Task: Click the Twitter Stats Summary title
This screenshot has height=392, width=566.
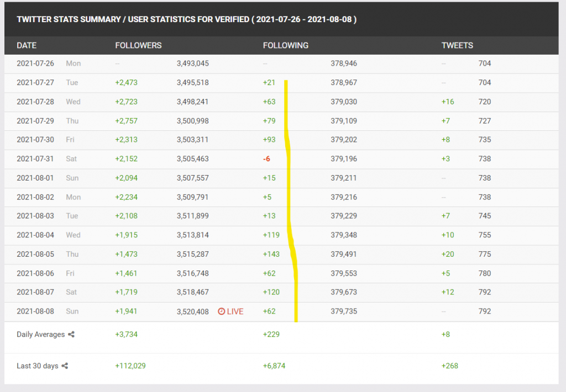Action: [187, 19]
